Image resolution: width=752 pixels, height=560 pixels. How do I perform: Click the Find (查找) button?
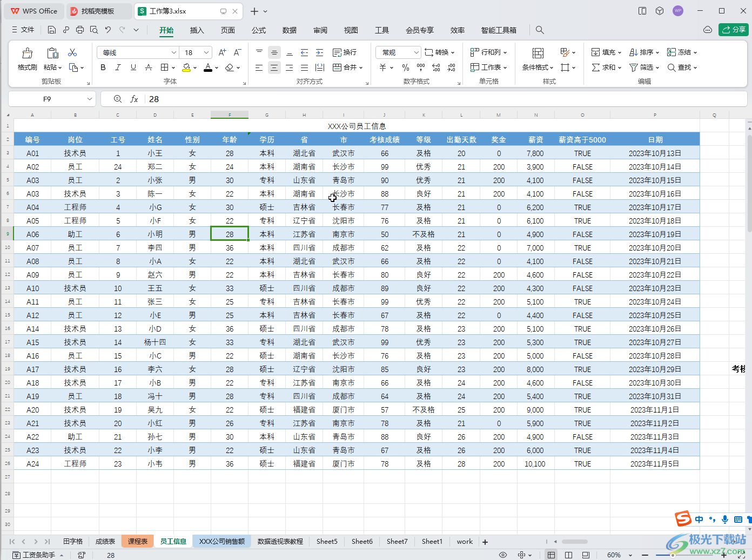[x=682, y=68]
